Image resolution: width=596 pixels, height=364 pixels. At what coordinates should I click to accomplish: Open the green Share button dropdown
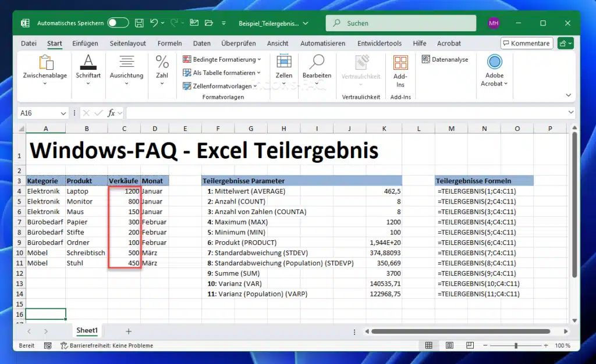(x=565, y=43)
